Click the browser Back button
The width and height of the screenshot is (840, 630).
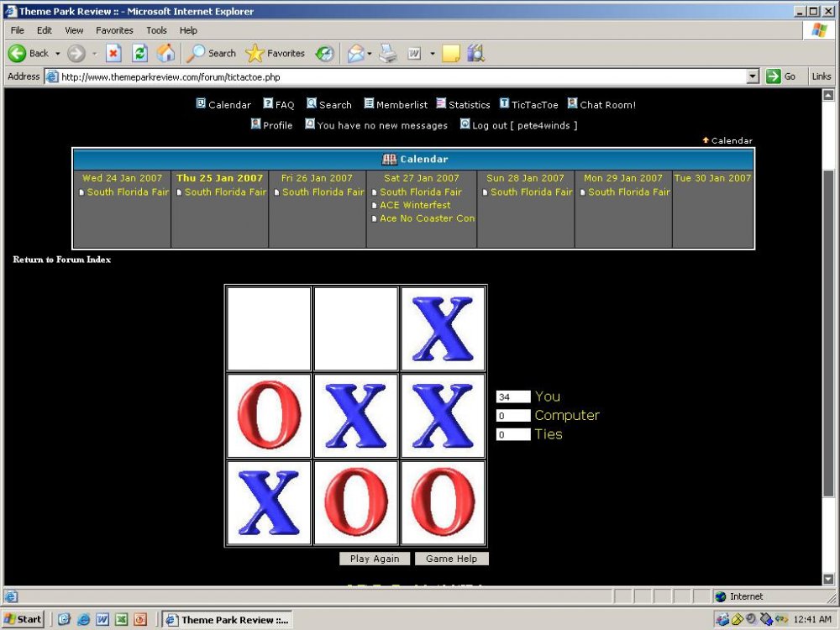29,53
